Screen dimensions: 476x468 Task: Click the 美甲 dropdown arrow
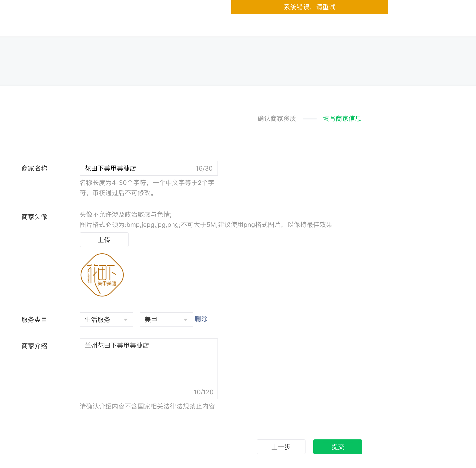pos(185,320)
